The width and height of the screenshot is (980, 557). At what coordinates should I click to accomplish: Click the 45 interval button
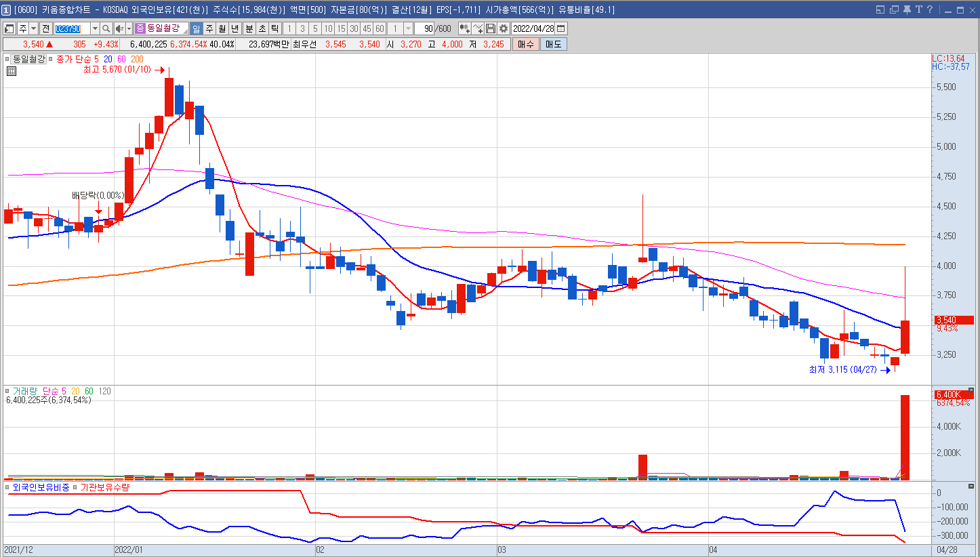(x=367, y=28)
